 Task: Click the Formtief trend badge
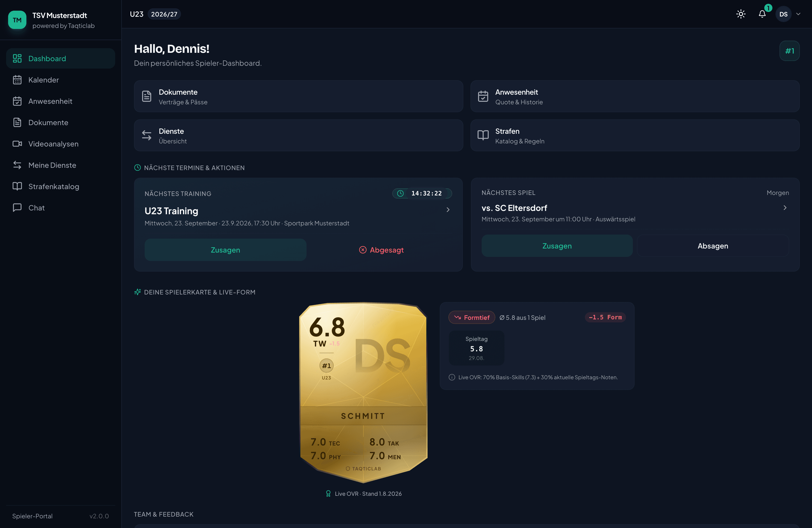[x=472, y=317]
